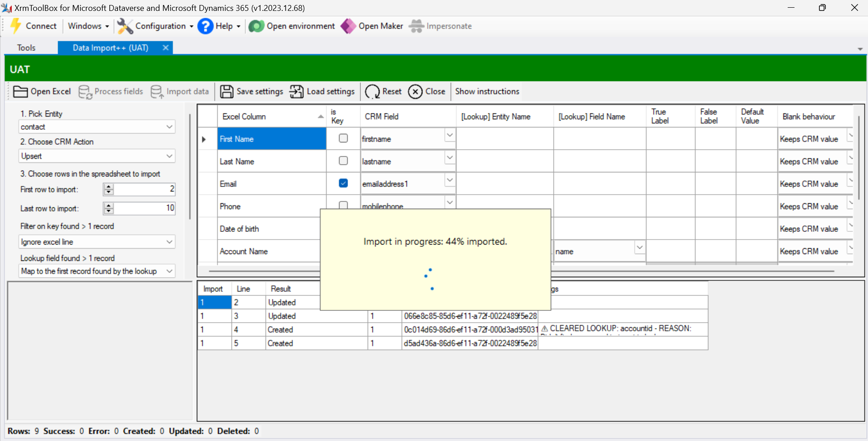Click the Impersonate icon
Image resolution: width=868 pixels, height=441 pixels.
416,26
